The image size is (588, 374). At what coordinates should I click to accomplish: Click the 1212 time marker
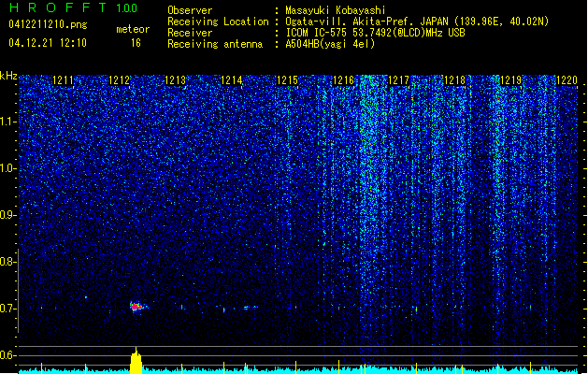click(x=120, y=80)
